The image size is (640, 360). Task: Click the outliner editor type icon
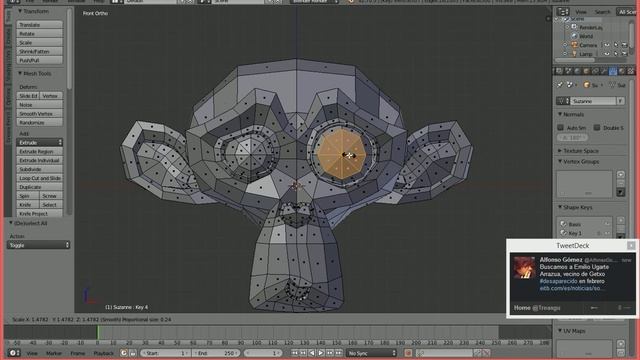coord(563,12)
